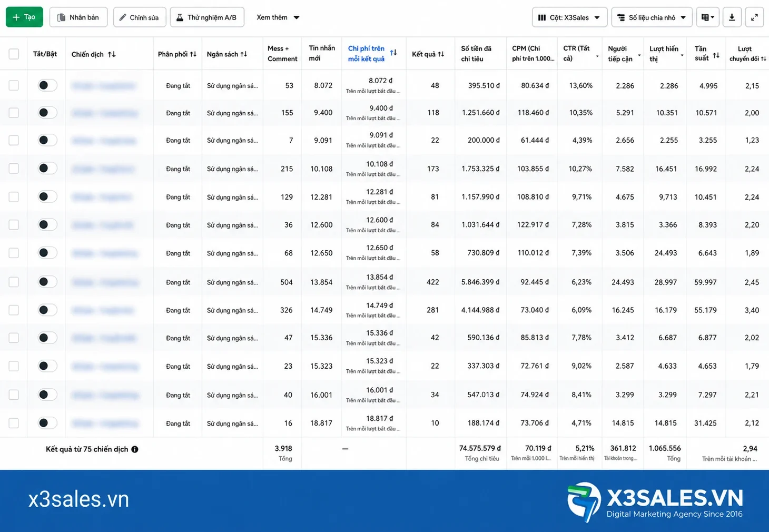Click the 3.918 Mess + Comment total
769x532 pixels.
(x=283, y=449)
